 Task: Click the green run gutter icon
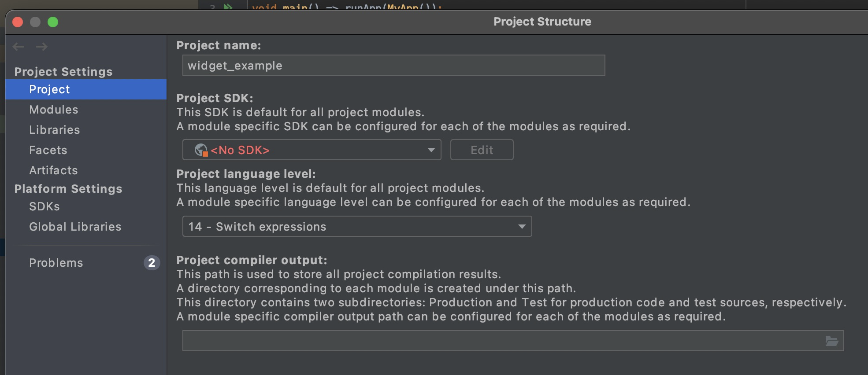228,7
